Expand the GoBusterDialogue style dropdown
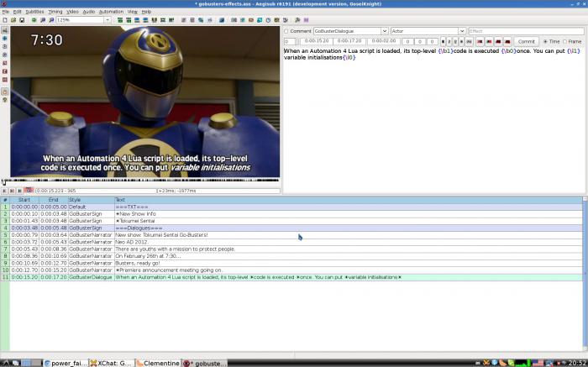This screenshot has height=367, width=588. (x=385, y=31)
